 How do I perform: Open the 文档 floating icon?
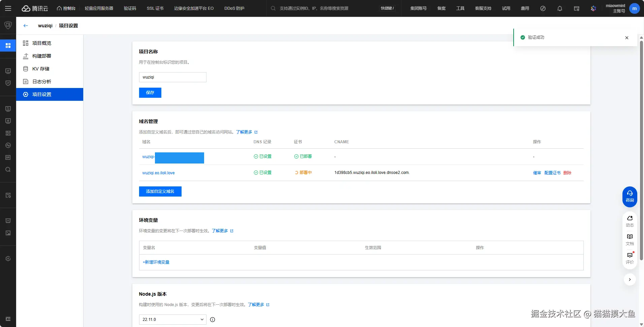[630, 240]
